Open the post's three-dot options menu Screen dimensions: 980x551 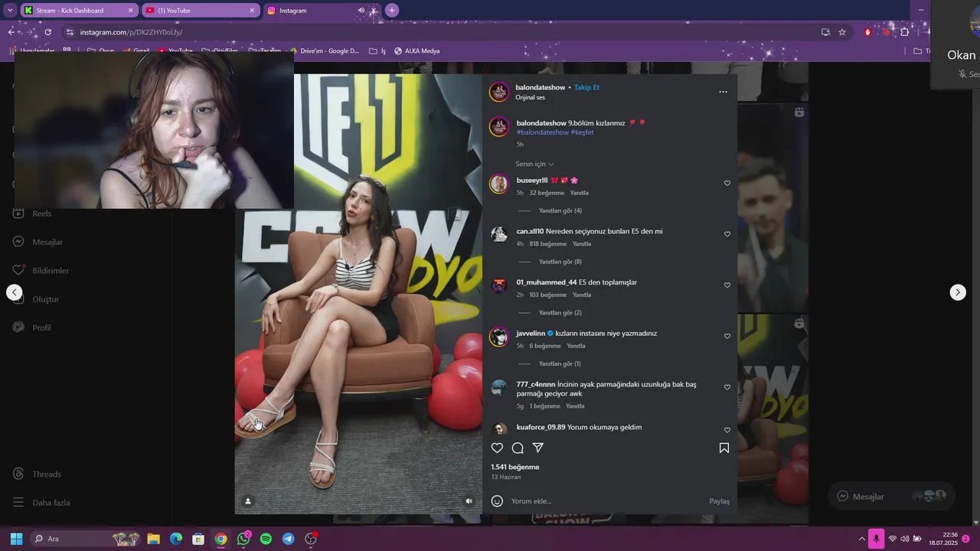coord(723,92)
